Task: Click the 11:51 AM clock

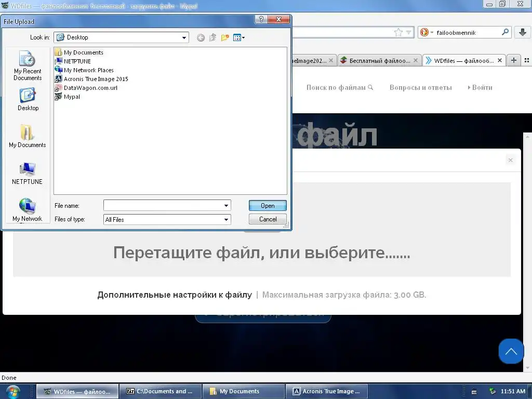Action: tap(513, 391)
